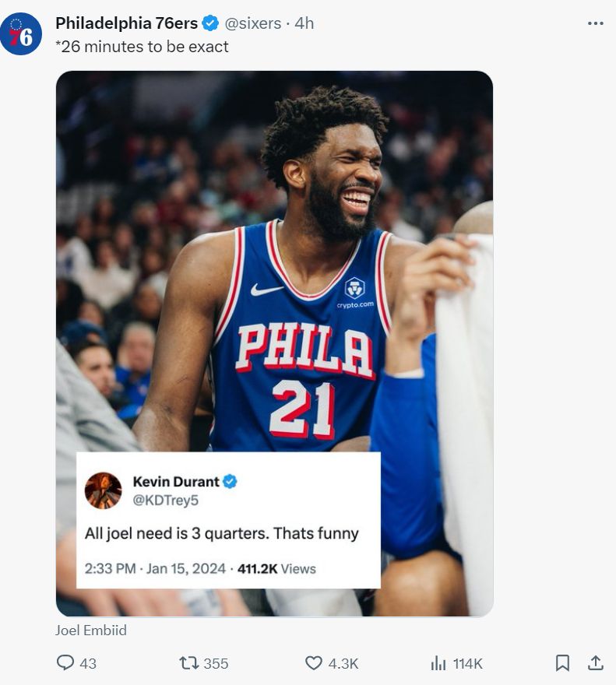Bookmark this tweet
The height and width of the screenshot is (685, 616).
[562, 663]
